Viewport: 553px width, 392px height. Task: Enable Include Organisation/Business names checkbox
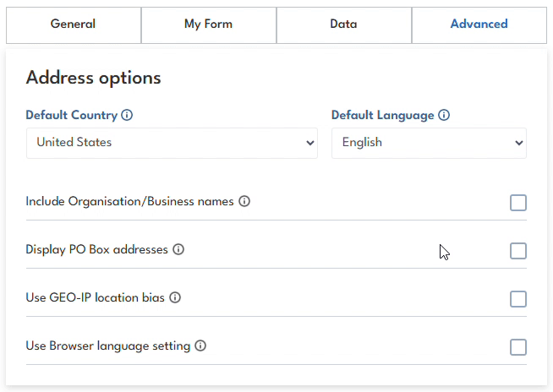(x=518, y=203)
